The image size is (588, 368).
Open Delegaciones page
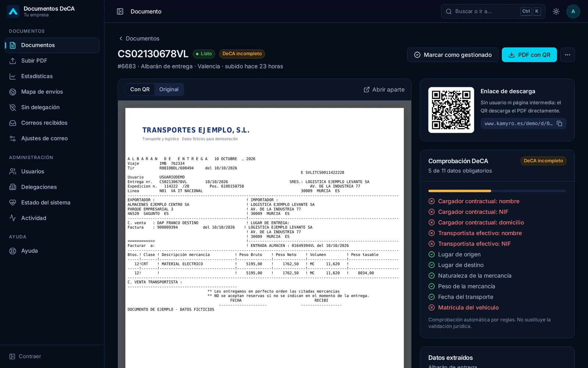click(52, 187)
